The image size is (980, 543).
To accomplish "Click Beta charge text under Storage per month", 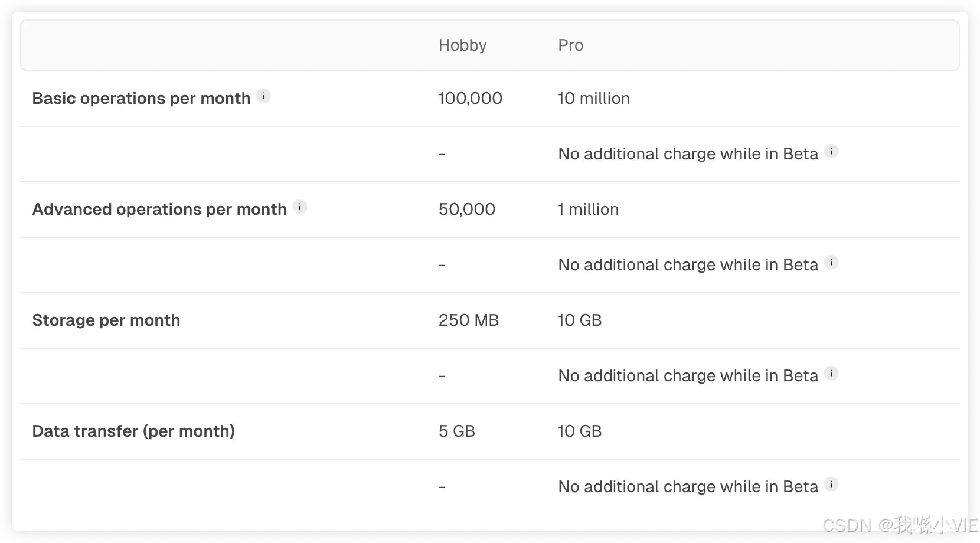I will [x=688, y=375].
